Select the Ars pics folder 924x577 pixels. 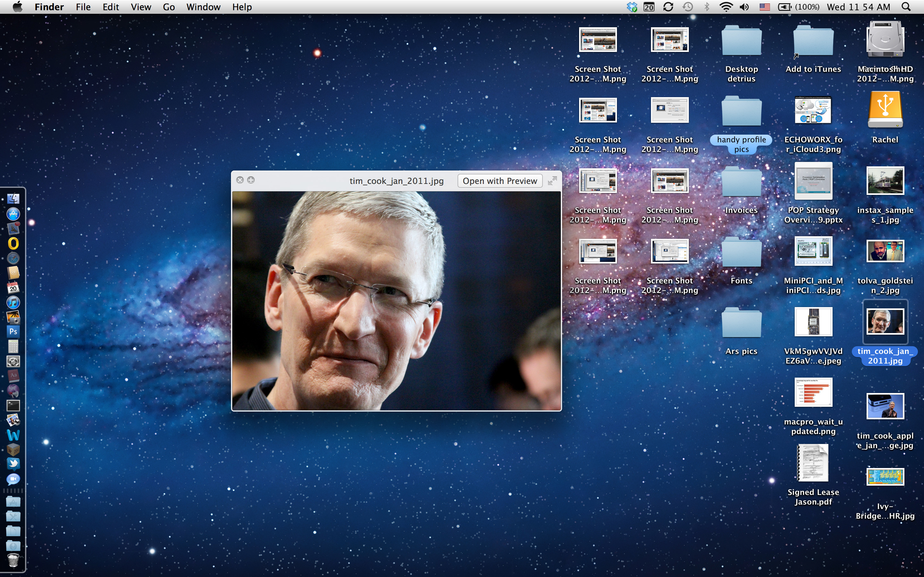point(741,323)
